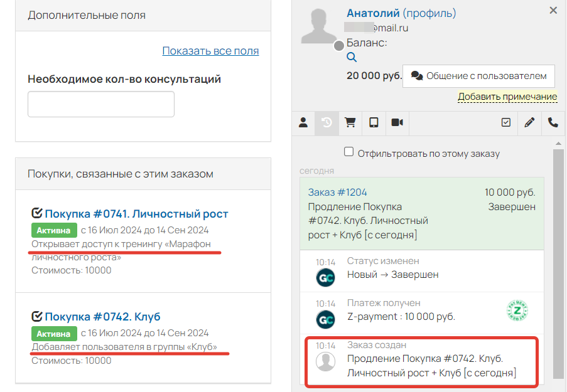Click Открывает доступ к тренингу description
Image resolution: width=567 pixels, height=392 pixels.
(121, 250)
